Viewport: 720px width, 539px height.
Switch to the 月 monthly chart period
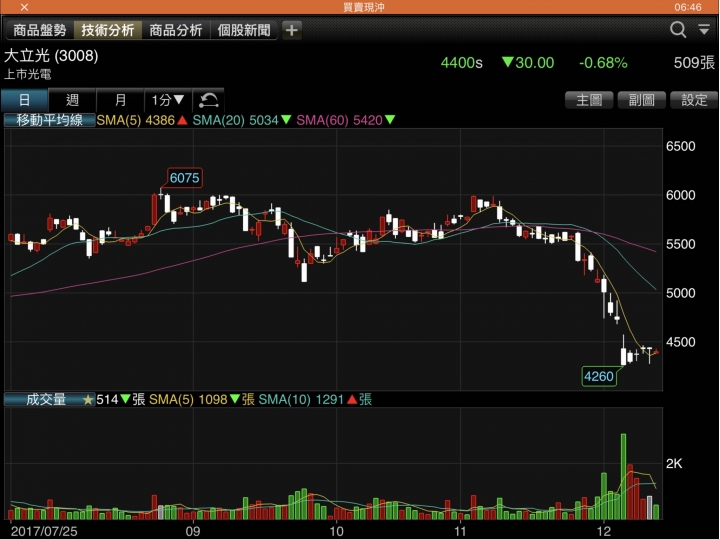click(120, 100)
